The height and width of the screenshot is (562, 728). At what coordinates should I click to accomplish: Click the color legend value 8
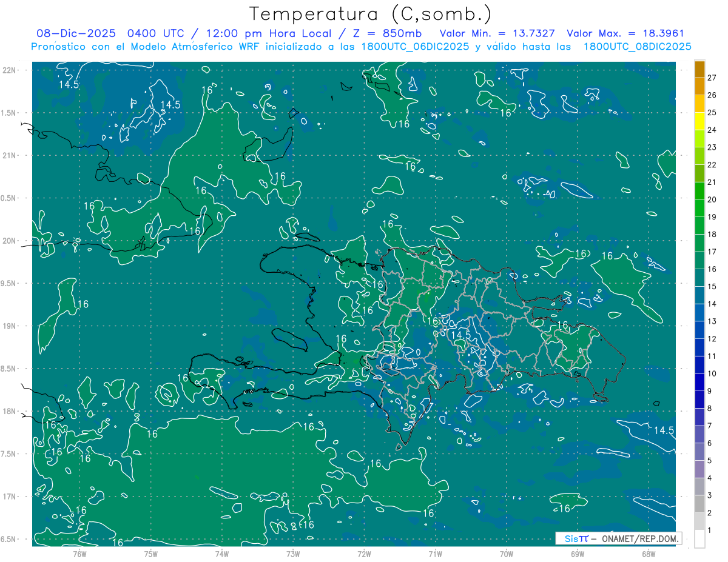click(x=710, y=408)
